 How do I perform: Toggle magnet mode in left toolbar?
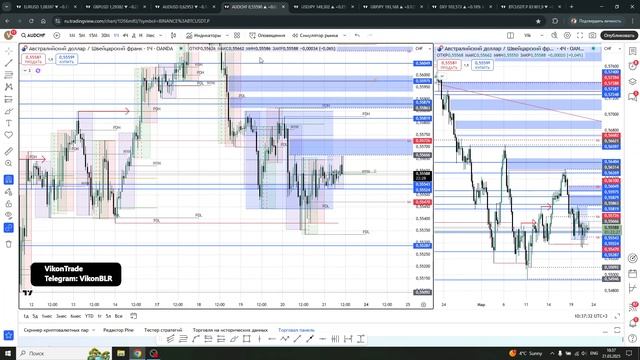click(9, 180)
